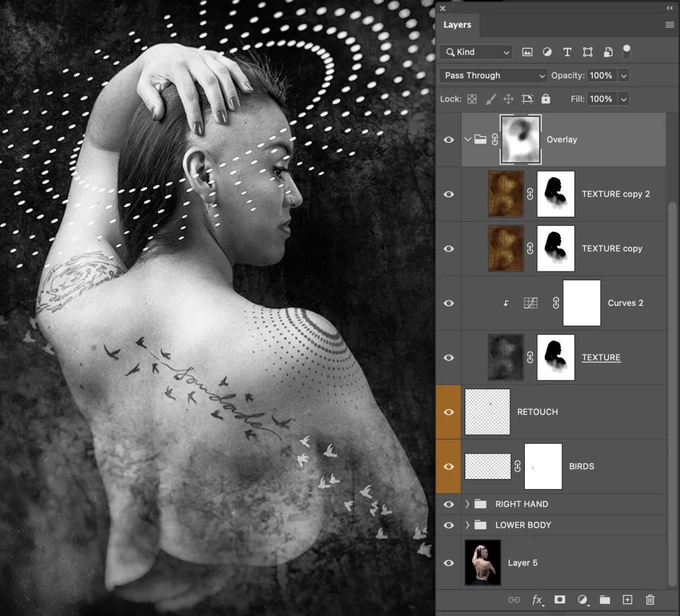Add a layer mask to selected layer
This screenshot has width=680, height=616.
tap(559, 600)
